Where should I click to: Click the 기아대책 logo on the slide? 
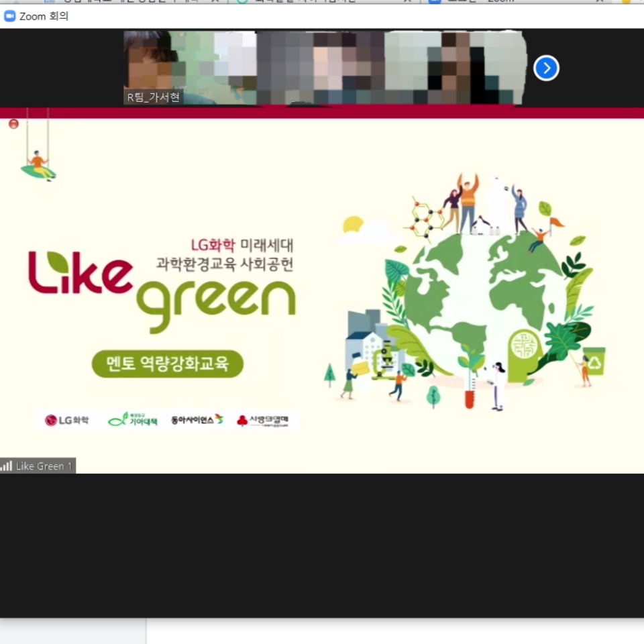(132, 420)
